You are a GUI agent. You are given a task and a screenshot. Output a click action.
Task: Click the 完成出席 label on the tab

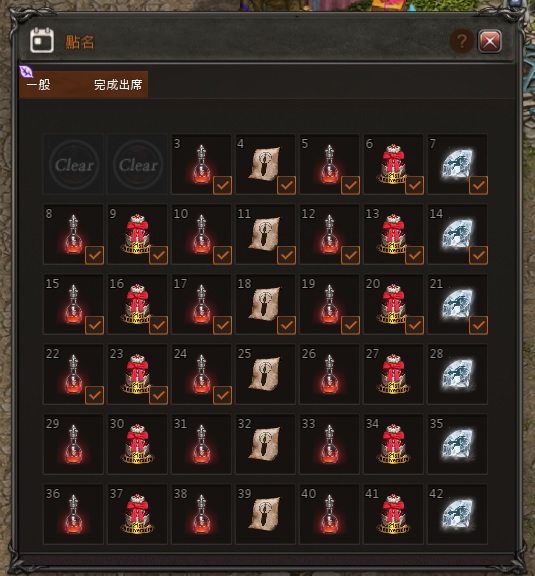point(118,85)
